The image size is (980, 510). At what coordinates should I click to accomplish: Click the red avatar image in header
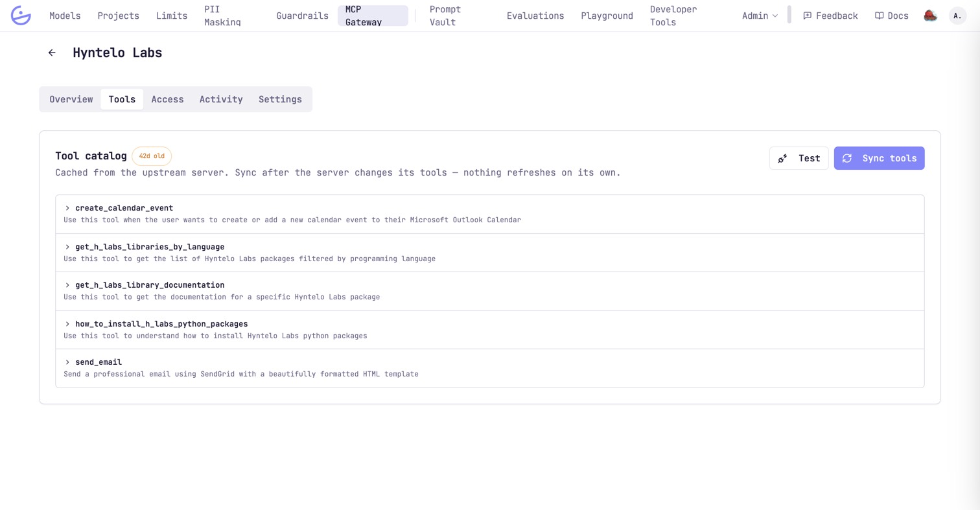pos(930,16)
